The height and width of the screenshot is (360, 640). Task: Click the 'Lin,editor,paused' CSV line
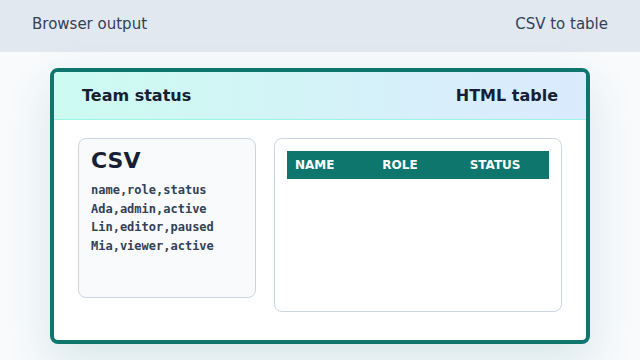[152, 227]
